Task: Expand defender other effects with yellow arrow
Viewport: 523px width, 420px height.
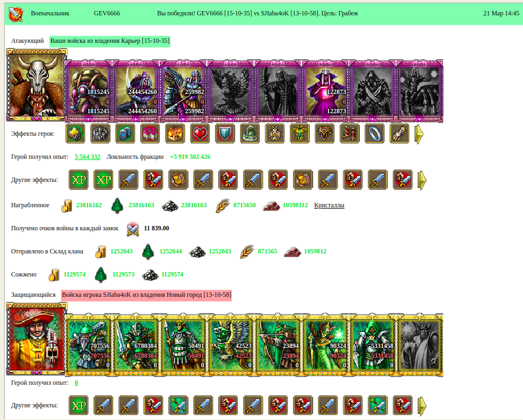Action: point(422,406)
